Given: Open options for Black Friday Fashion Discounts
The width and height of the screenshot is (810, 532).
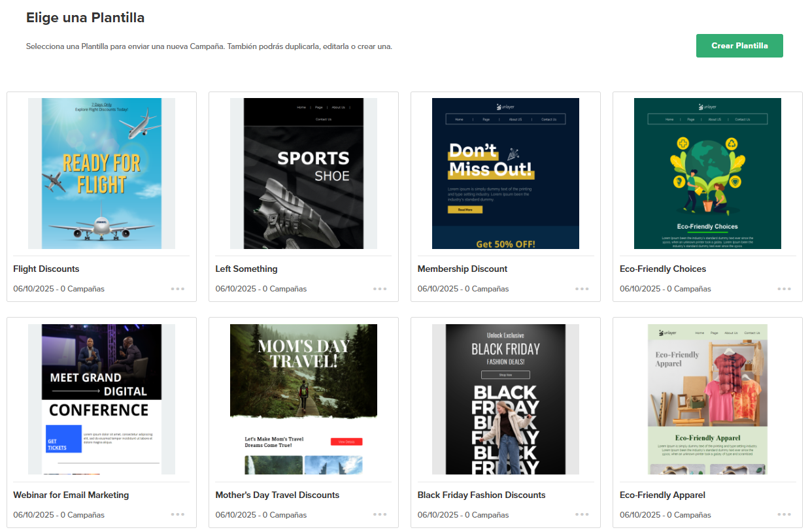Looking at the screenshot, I should [x=582, y=514].
